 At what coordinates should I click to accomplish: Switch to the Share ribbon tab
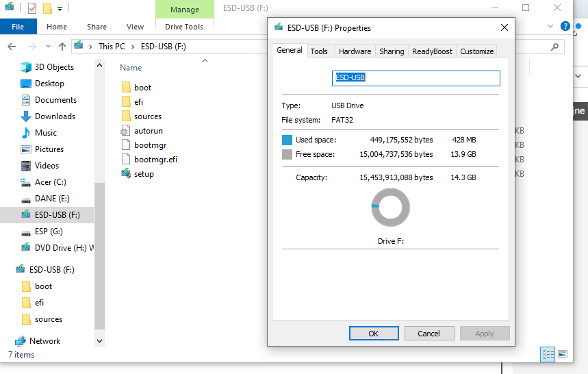click(97, 27)
